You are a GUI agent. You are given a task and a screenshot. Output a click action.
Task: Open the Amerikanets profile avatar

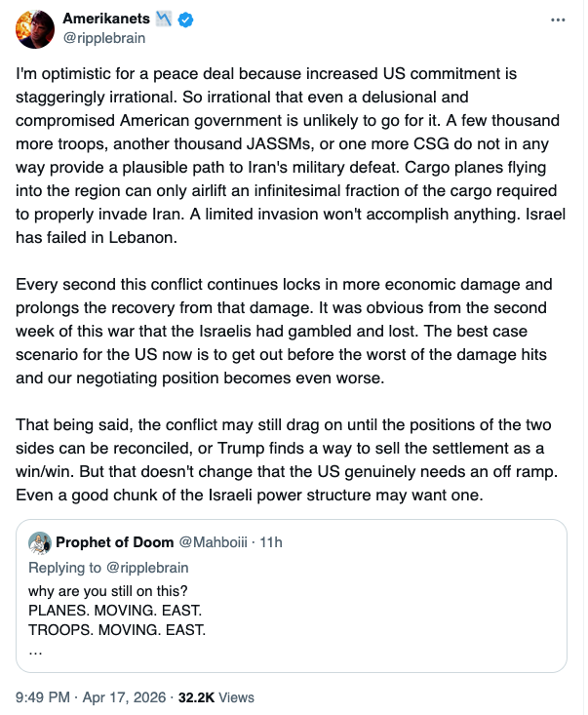tap(34, 29)
